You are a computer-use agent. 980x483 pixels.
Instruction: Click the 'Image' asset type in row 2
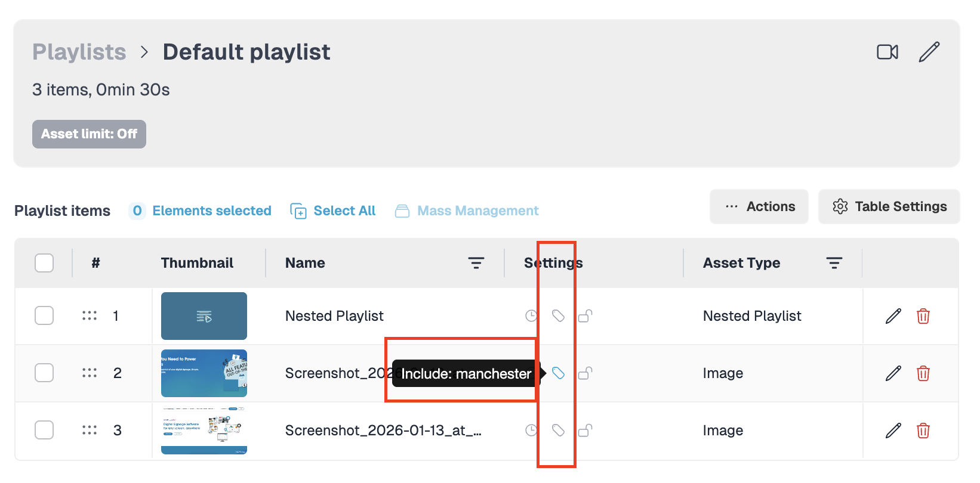pyautogui.click(x=723, y=373)
